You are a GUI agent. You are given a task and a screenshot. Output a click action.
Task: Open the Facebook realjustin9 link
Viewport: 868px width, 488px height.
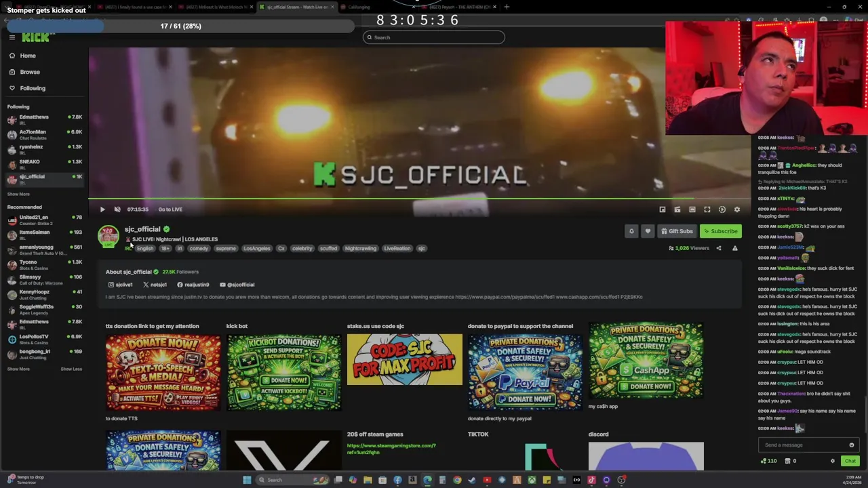click(193, 285)
